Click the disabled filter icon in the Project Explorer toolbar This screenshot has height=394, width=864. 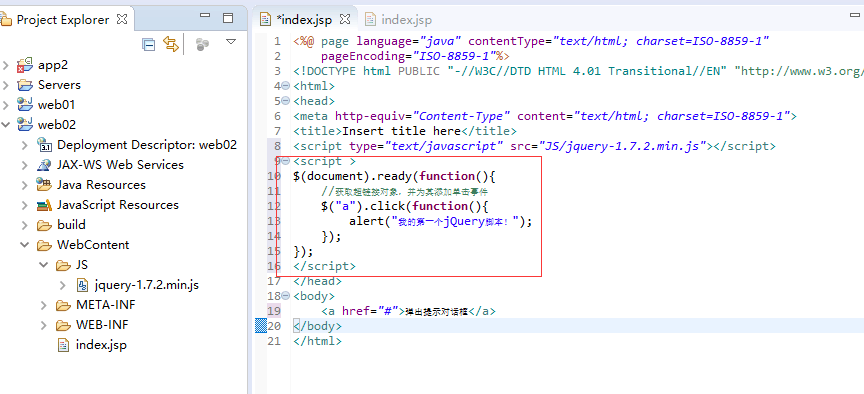coord(203,44)
